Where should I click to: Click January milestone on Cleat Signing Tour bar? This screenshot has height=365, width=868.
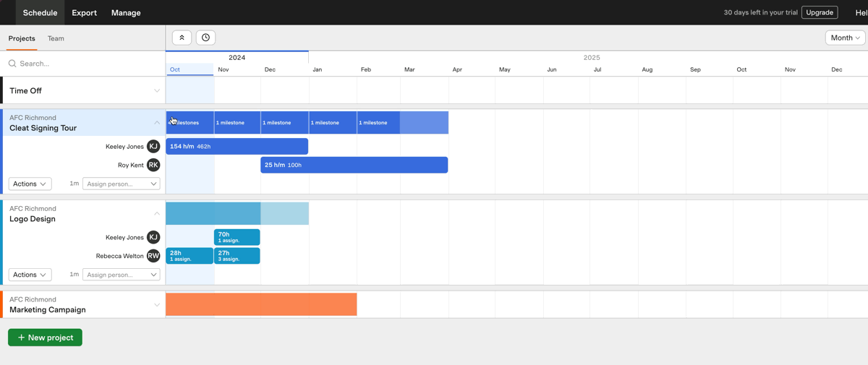coord(333,123)
